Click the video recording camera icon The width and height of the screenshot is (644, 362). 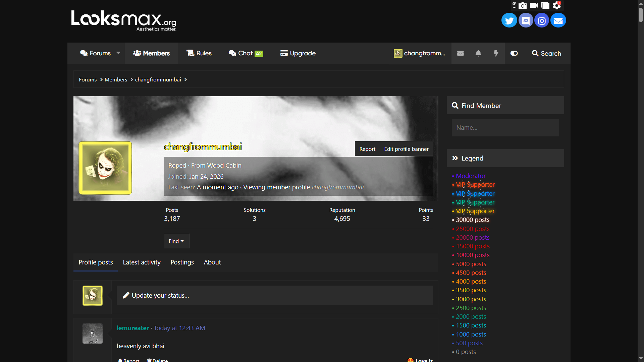pos(534,5)
